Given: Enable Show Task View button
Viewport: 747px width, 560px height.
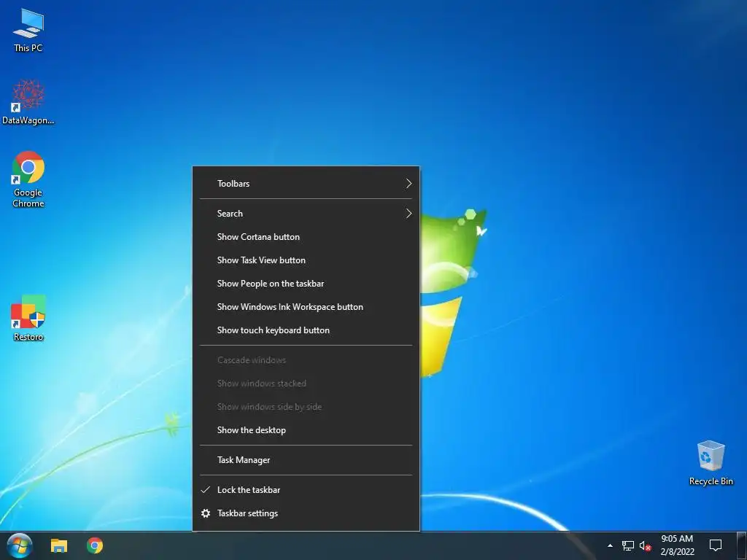Looking at the screenshot, I should pyautogui.click(x=306, y=260).
